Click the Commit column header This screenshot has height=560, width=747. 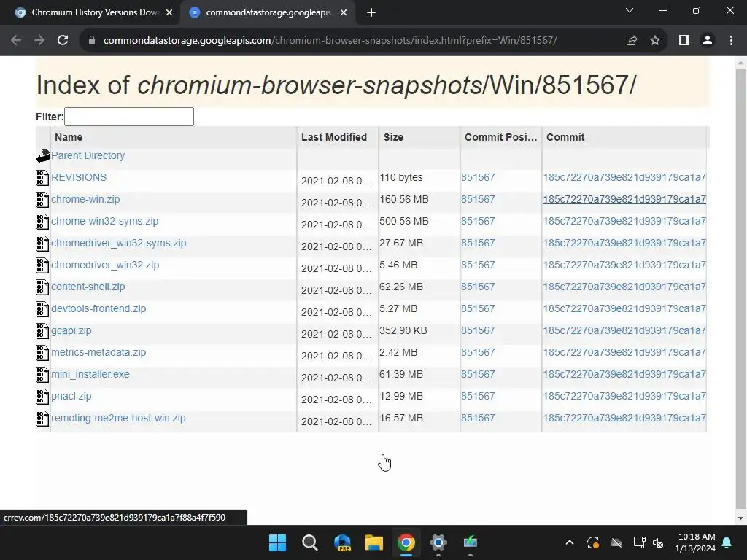pyautogui.click(x=565, y=137)
